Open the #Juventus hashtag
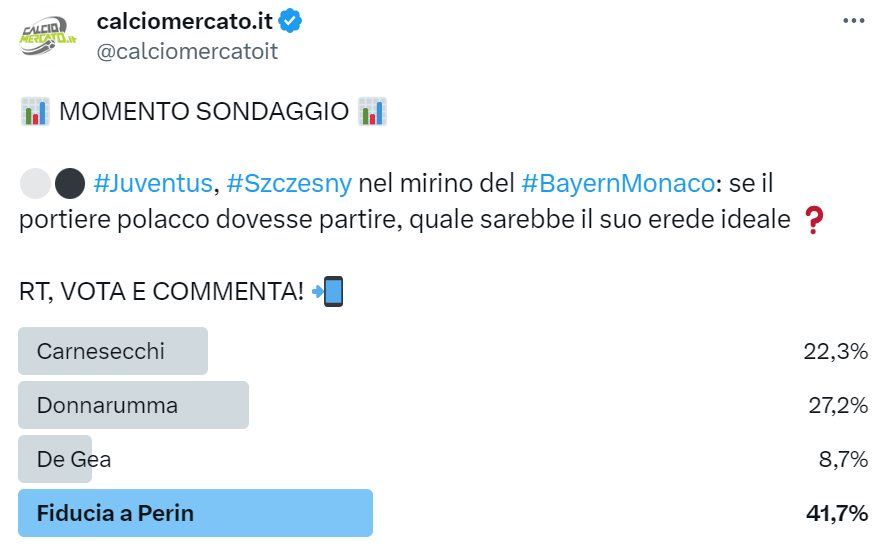The height and width of the screenshot is (550, 886). 153,184
